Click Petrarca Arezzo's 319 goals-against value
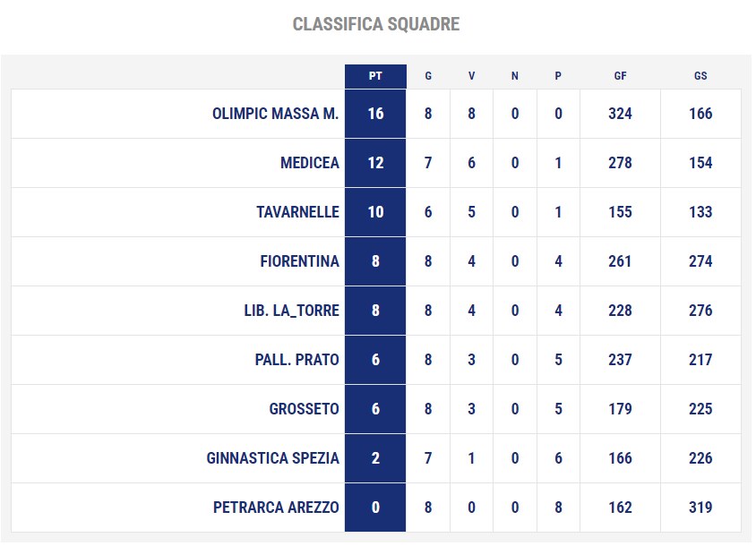 click(700, 507)
